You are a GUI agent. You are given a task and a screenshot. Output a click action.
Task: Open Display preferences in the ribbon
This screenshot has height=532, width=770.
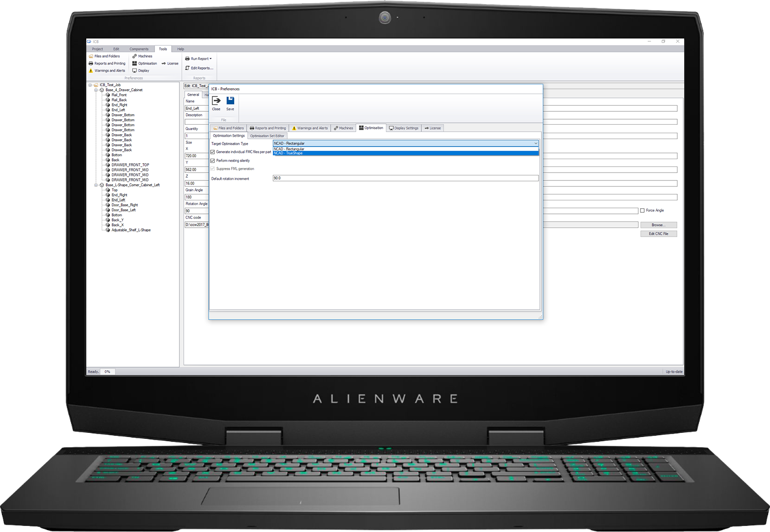pos(141,71)
